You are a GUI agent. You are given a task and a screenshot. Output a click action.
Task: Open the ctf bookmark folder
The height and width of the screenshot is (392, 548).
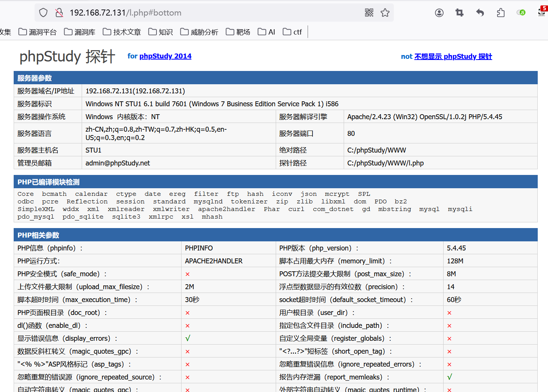tap(292, 32)
